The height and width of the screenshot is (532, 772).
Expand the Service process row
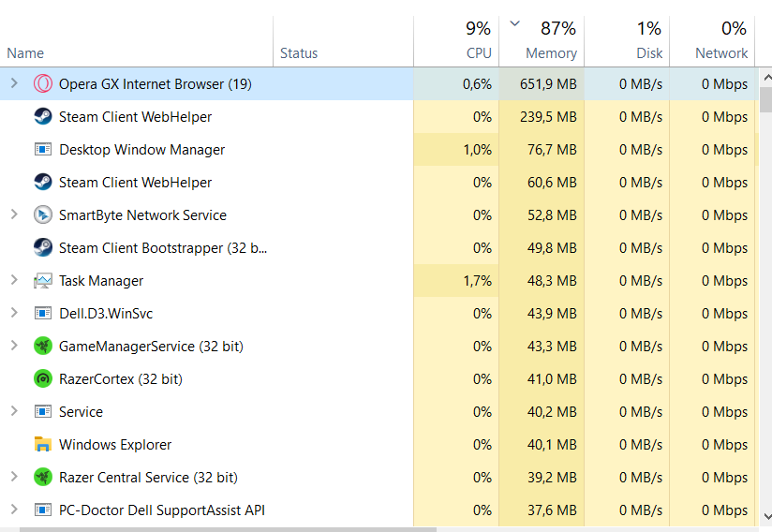14,411
